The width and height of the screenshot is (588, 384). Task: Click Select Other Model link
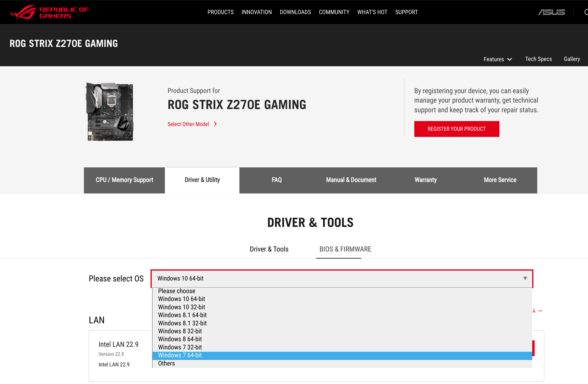[x=188, y=124]
